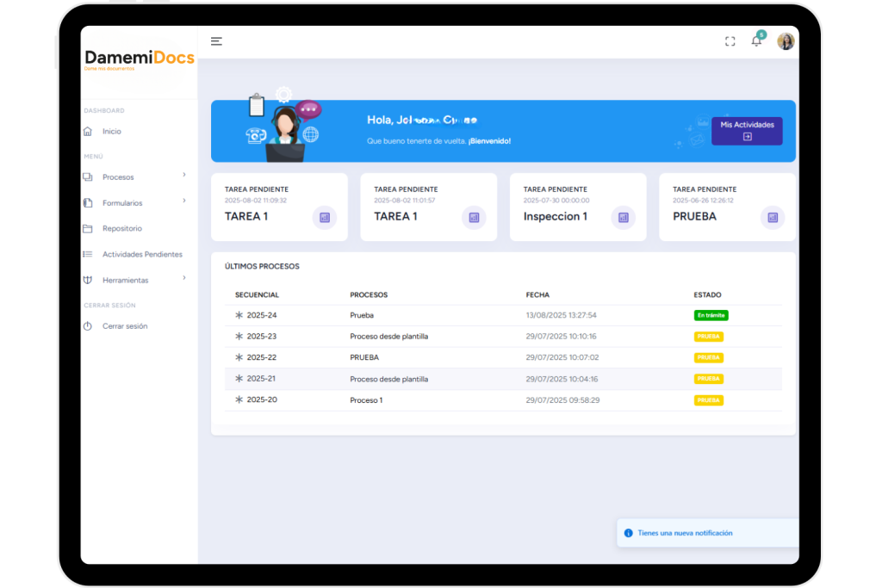Click icon on the PRUEBA task card

pos(773,218)
